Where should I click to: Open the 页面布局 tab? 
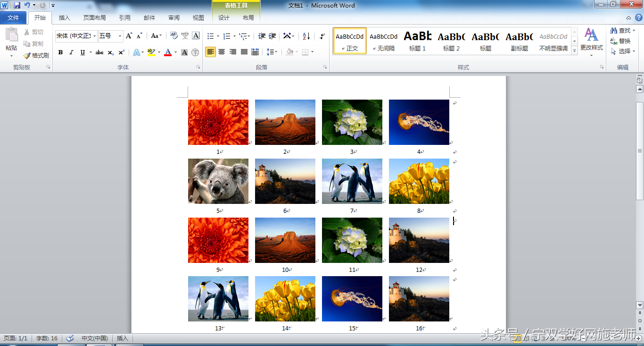(94, 18)
